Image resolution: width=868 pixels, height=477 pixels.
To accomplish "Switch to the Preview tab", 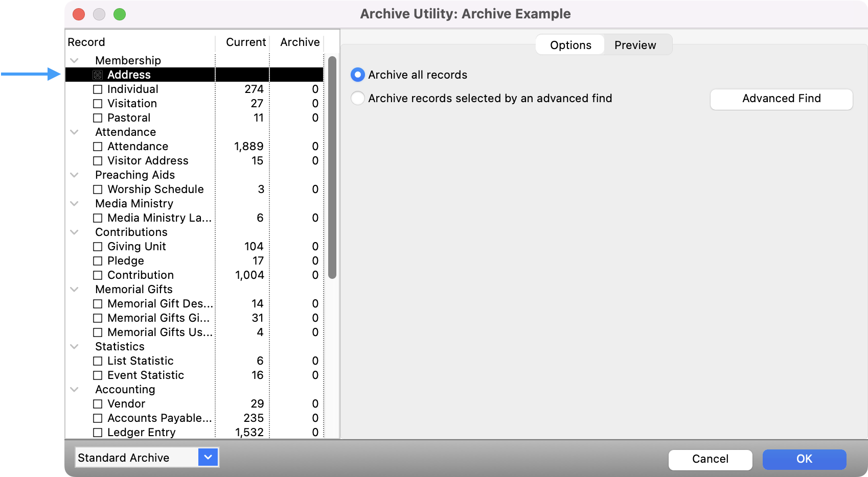I will [635, 45].
